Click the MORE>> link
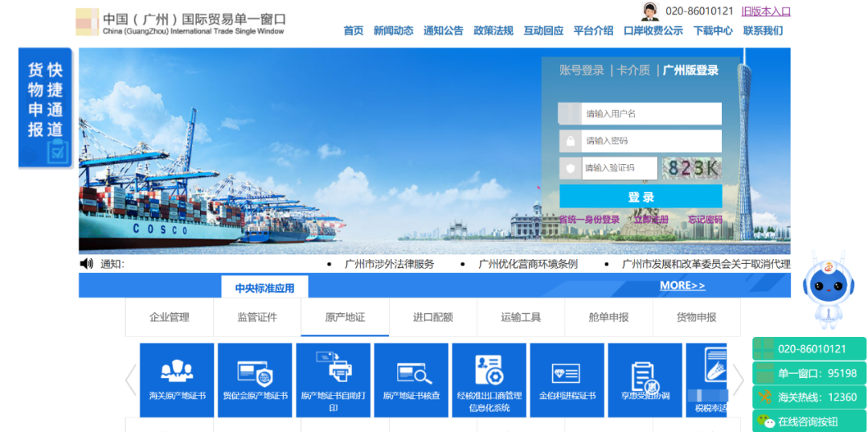This screenshot has width=868, height=432. tap(682, 286)
